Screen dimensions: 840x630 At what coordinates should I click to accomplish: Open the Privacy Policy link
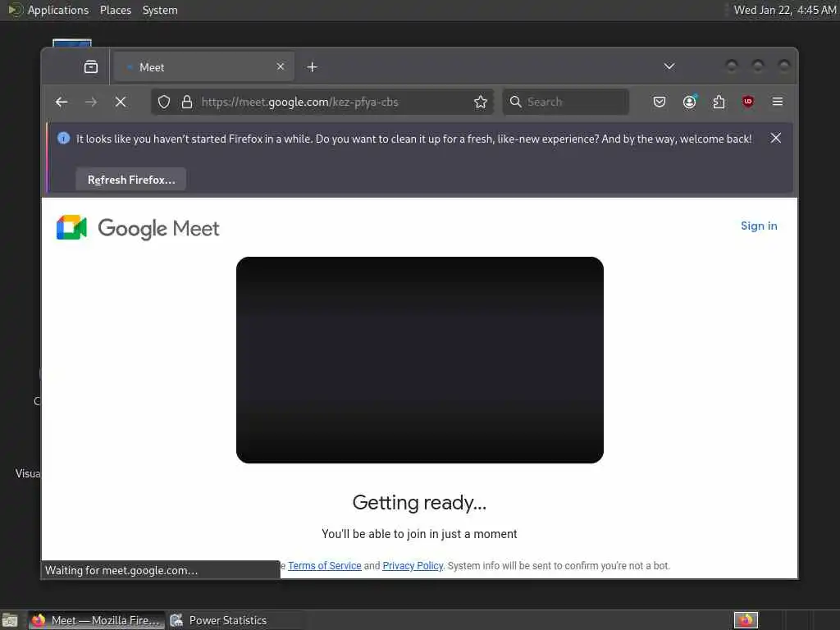413,566
